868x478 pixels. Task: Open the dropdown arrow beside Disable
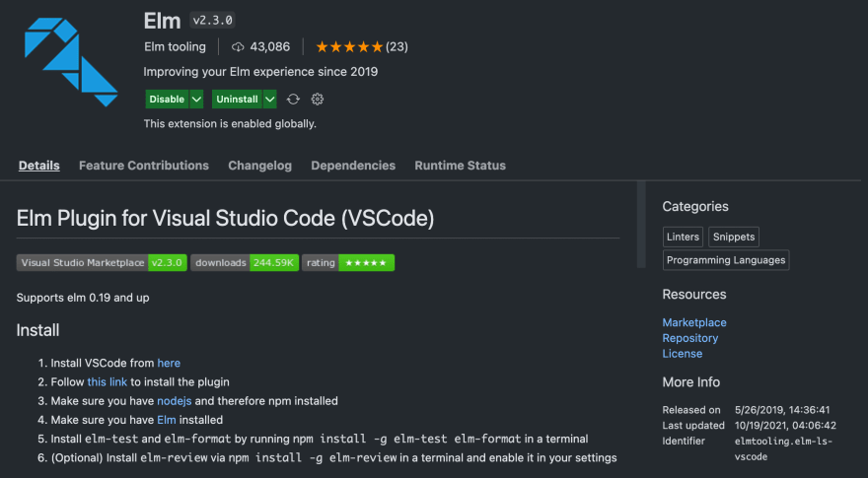pyautogui.click(x=196, y=99)
